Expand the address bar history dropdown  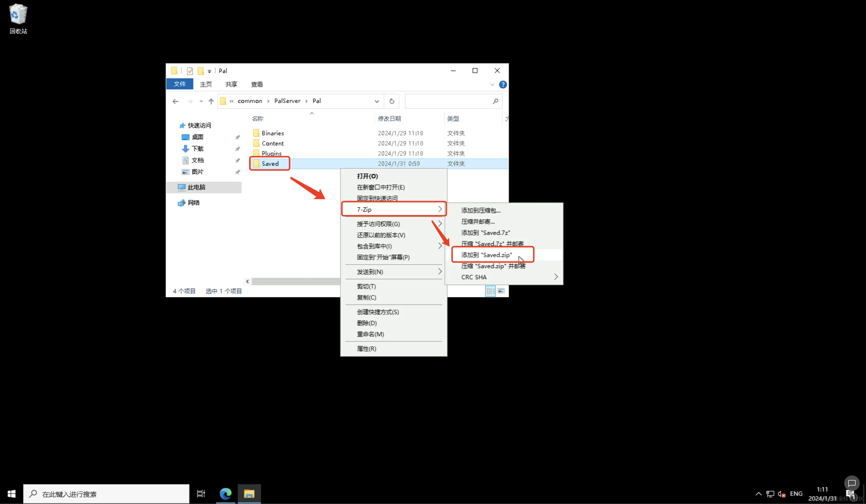coord(377,101)
